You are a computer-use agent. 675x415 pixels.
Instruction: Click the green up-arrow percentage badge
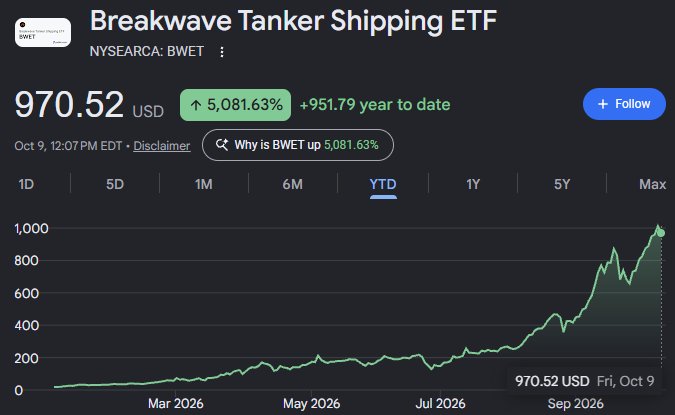pyautogui.click(x=235, y=105)
